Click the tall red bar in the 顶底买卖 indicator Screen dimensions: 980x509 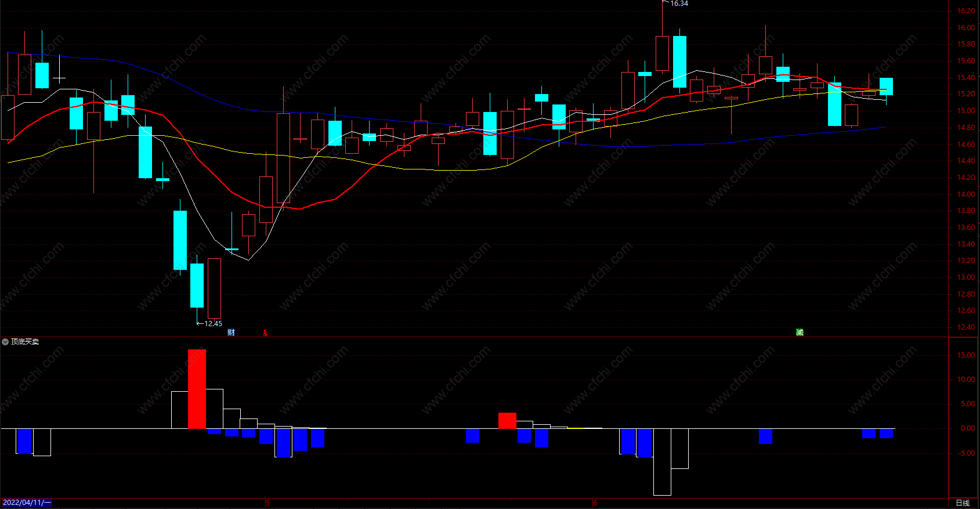click(197, 389)
